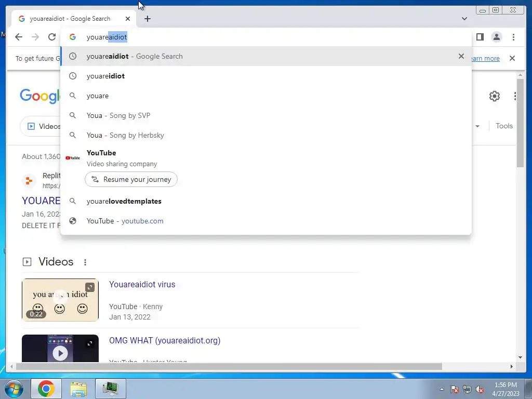Close the youareaidiot Google Search tab
This screenshot has width=532, height=399.
tap(128, 19)
